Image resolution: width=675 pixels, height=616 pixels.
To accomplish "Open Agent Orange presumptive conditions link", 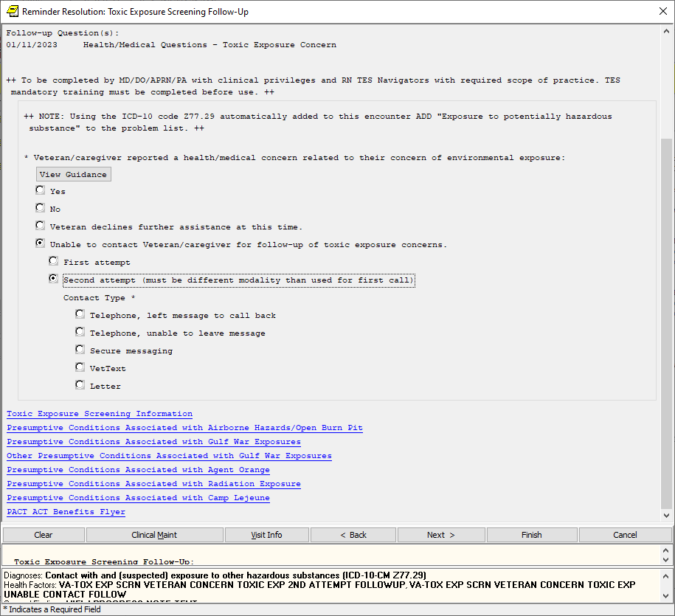I will (x=138, y=470).
